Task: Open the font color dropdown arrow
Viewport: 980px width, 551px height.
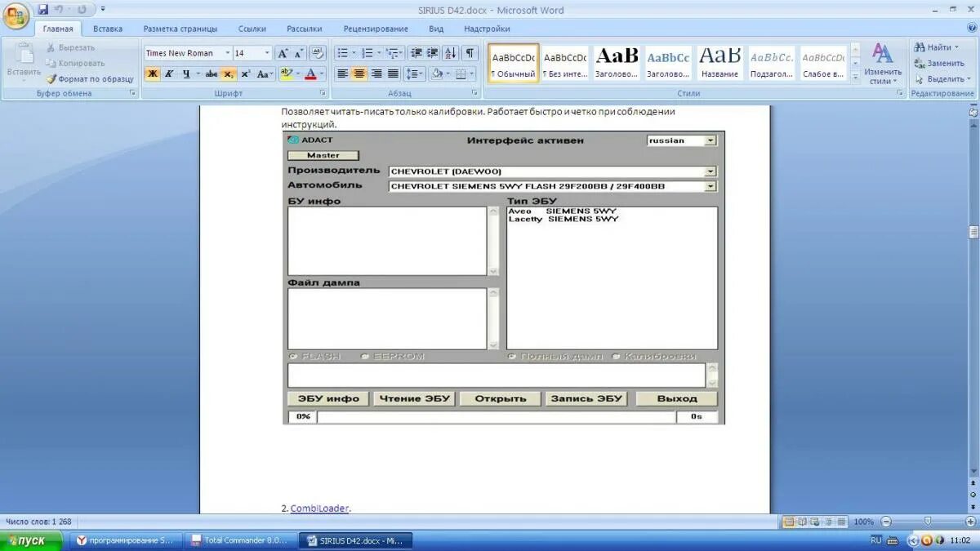Action: [x=322, y=73]
